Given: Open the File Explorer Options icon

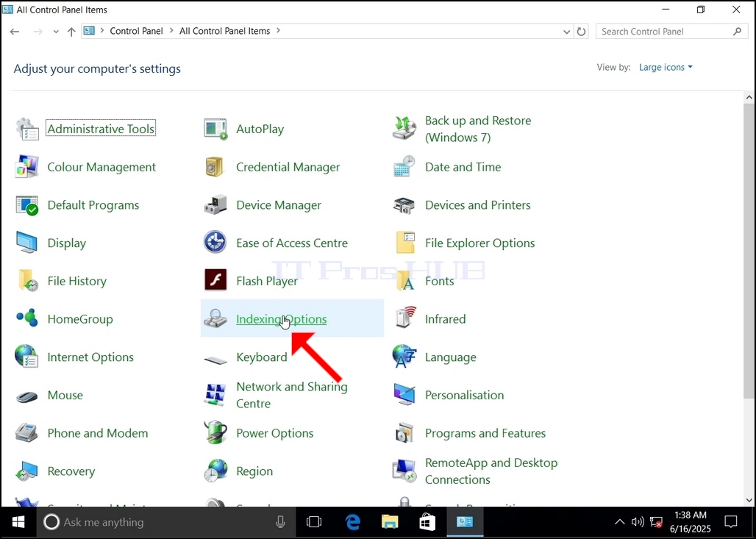Looking at the screenshot, I should [404, 243].
